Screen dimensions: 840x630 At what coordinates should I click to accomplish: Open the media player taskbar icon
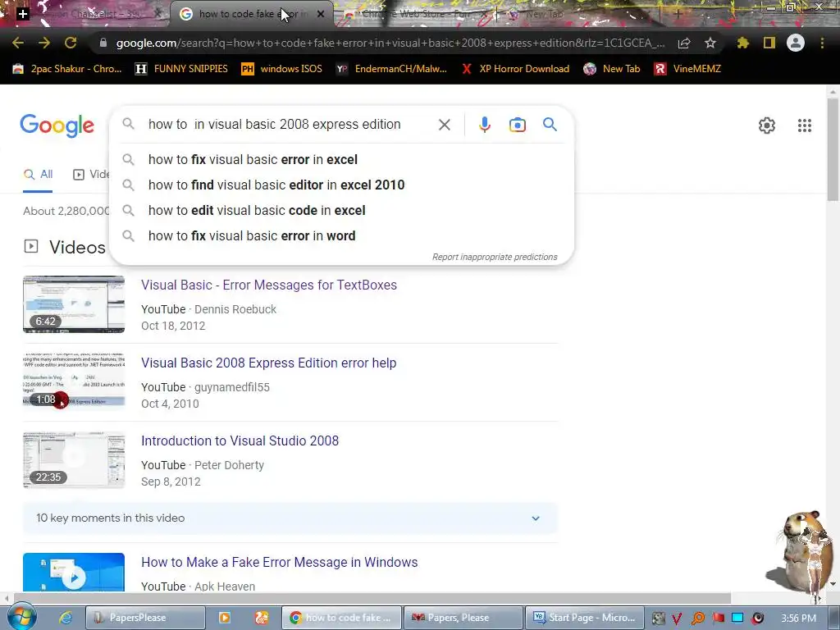225,618
